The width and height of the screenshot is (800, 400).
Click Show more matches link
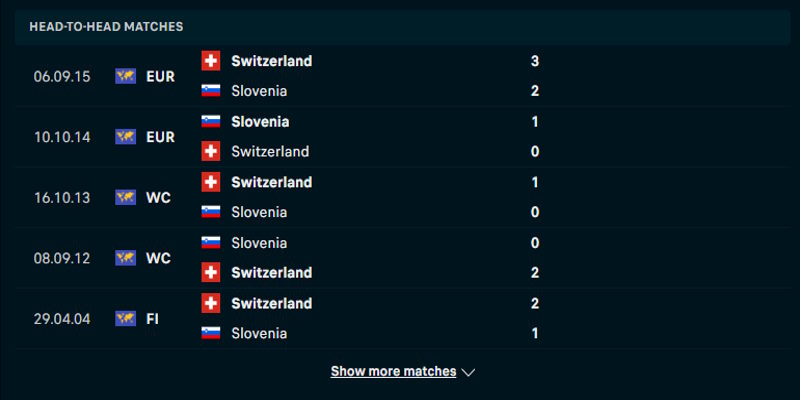click(x=393, y=371)
